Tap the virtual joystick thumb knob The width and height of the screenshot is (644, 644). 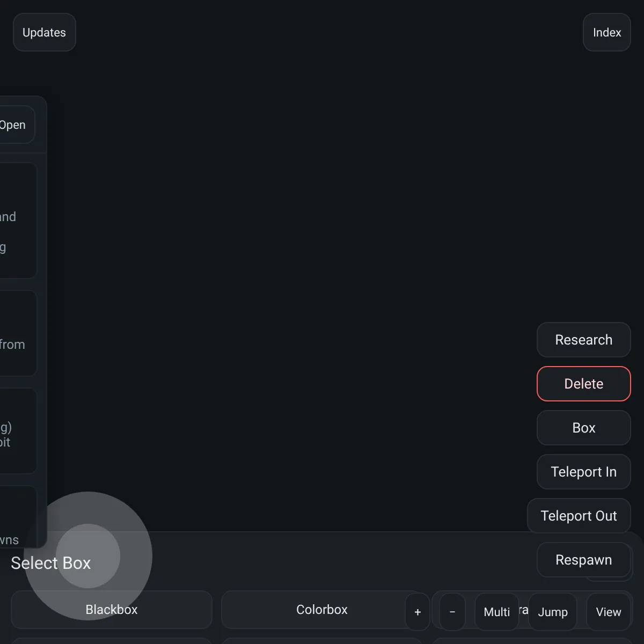coord(88,556)
